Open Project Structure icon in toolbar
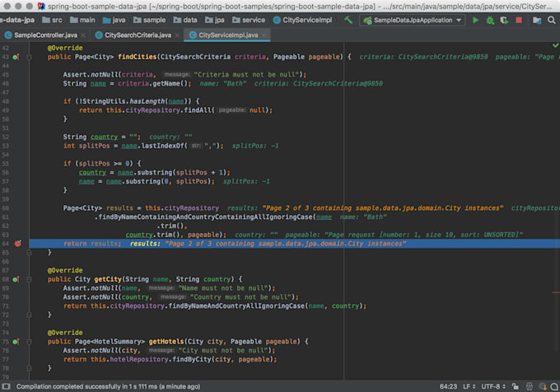Screen dimensions: 560x392 point(537,21)
